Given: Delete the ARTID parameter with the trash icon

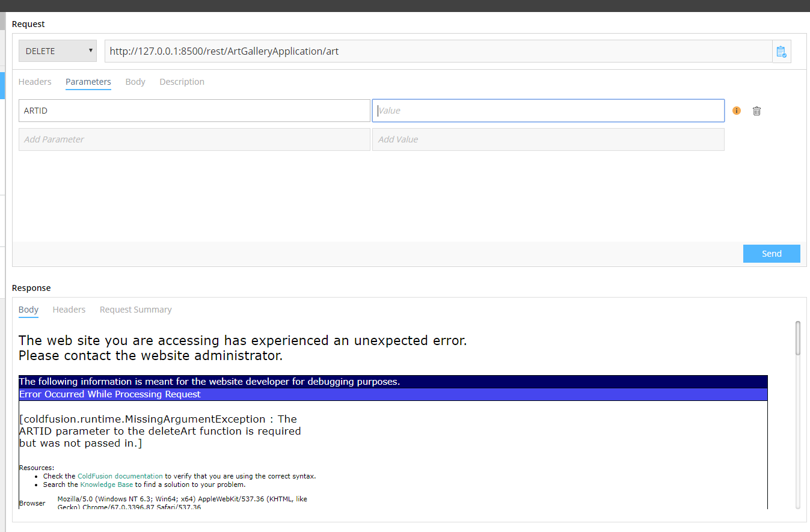Looking at the screenshot, I should [756, 111].
